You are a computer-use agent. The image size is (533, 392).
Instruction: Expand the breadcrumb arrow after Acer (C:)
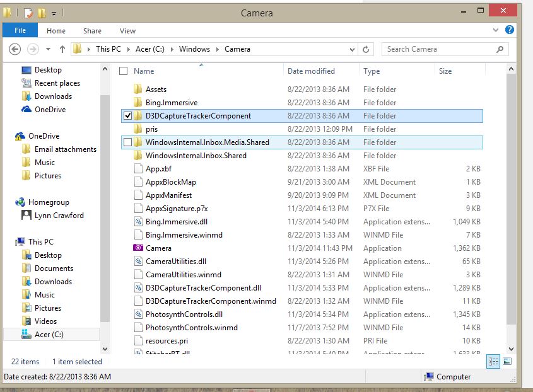(x=172, y=50)
